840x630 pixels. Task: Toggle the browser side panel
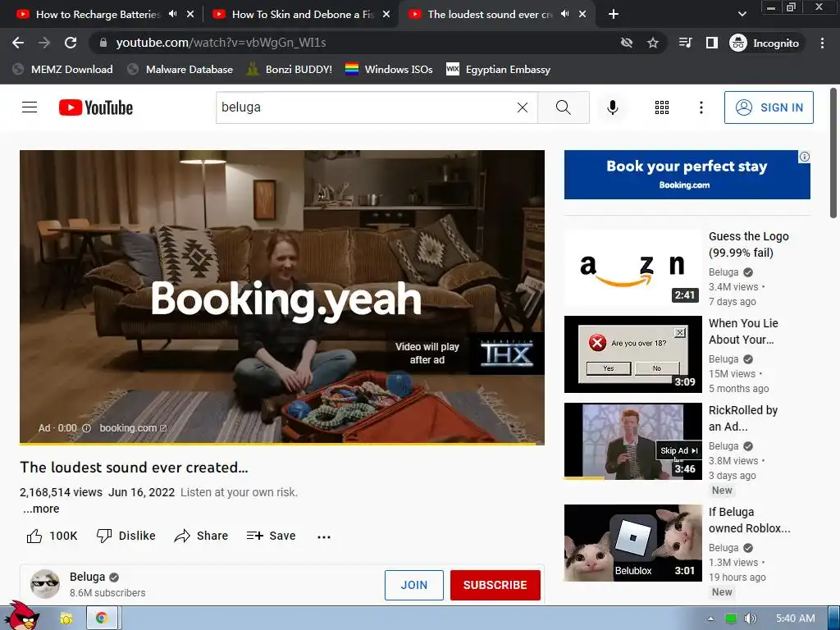click(x=711, y=43)
